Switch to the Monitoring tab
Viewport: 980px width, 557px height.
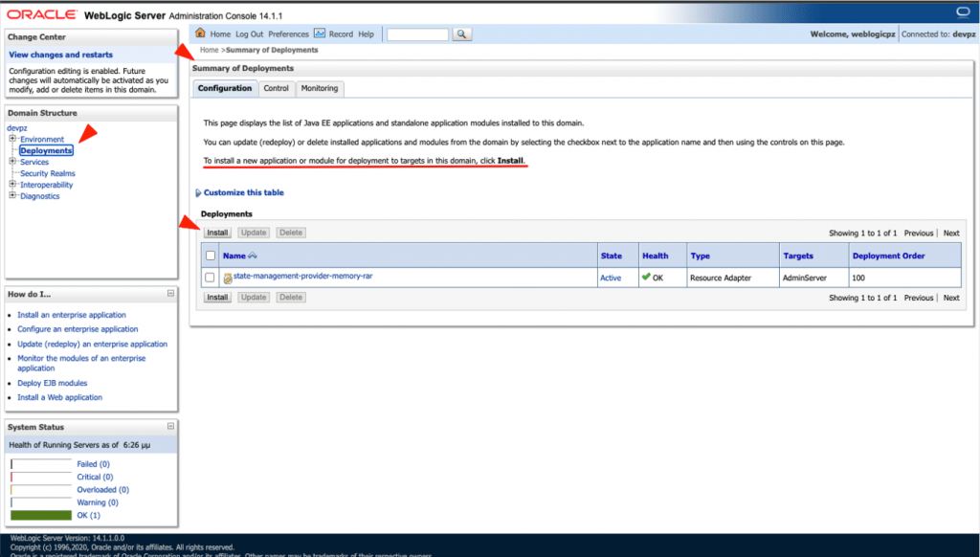click(x=320, y=88)
